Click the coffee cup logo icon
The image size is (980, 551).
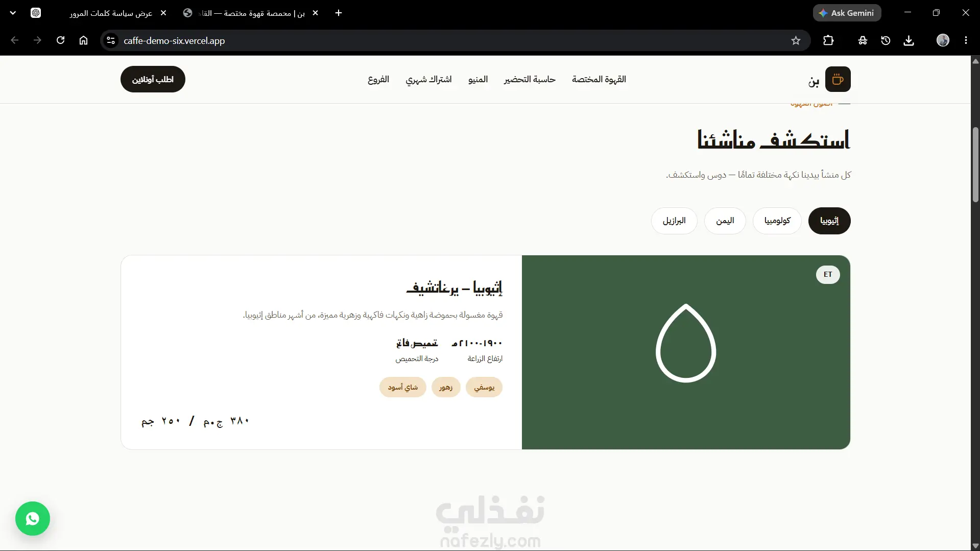838,79
